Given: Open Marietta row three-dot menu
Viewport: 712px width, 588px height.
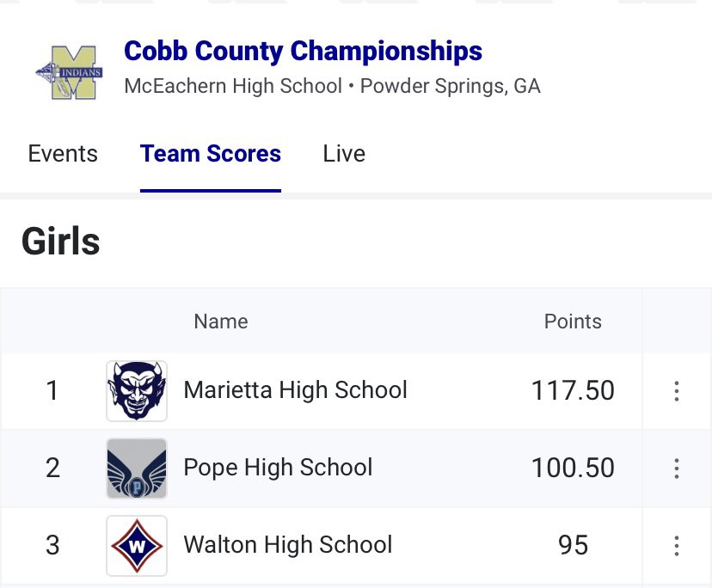Looking at the screenshot, I should (677, 391).
